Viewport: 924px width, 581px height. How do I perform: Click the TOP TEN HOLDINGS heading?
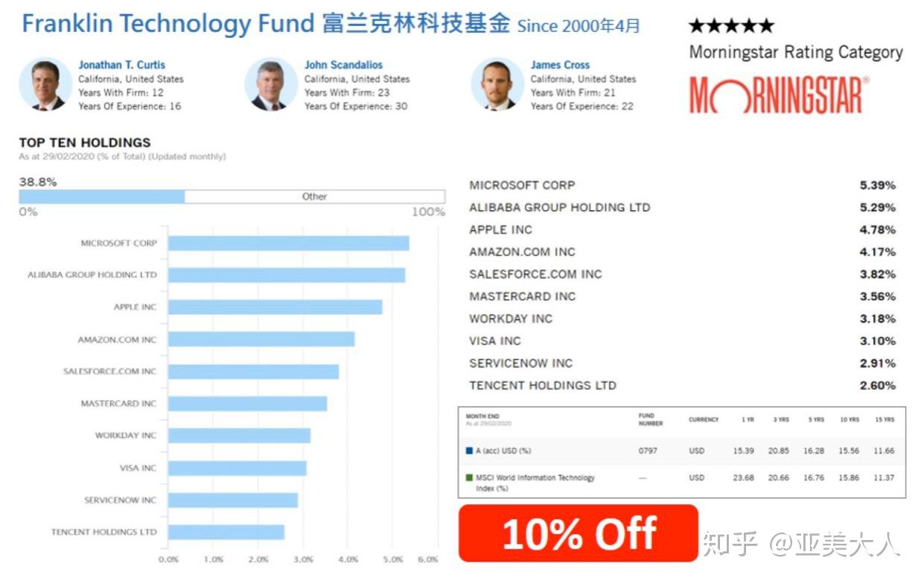pos(84,142)
